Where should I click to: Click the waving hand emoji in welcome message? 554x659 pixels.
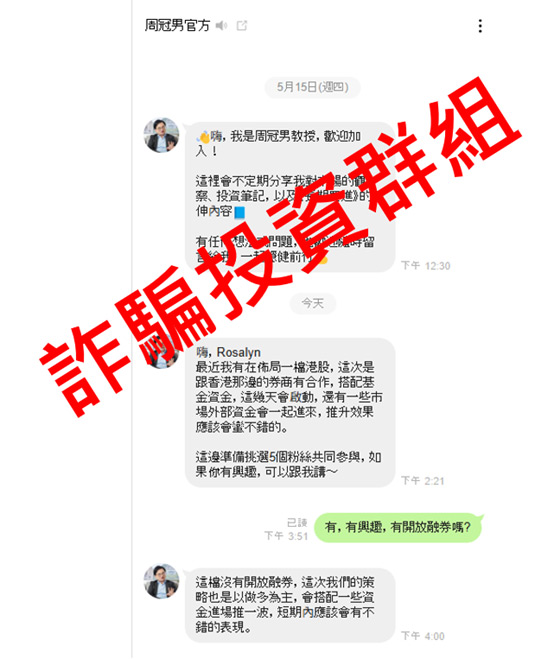pyautogui.click(x=203, y=137)
